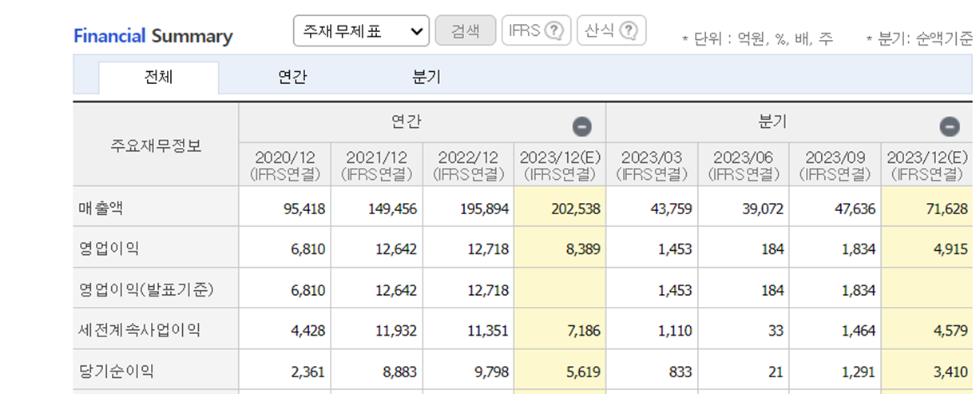Click the 195,894 revenue cell
The width and height of the screenshot is (980, 394).
point(469,208)
